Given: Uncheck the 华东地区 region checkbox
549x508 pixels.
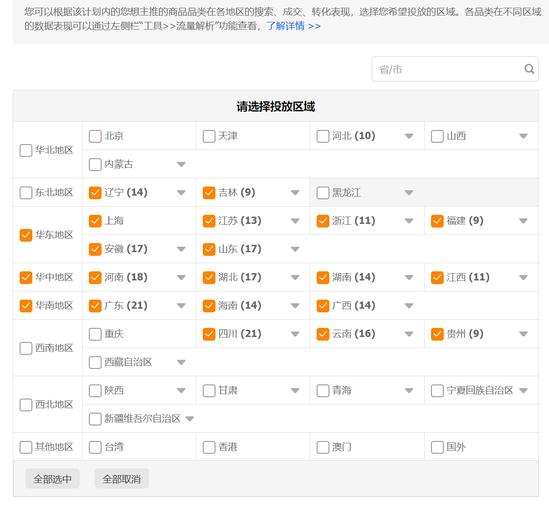Looking at the screenshot, I should click(x=26, y=235).
